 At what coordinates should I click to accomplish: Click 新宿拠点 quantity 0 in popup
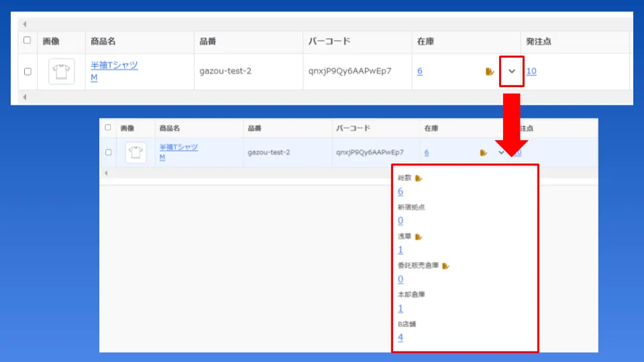tap(400, 221)
